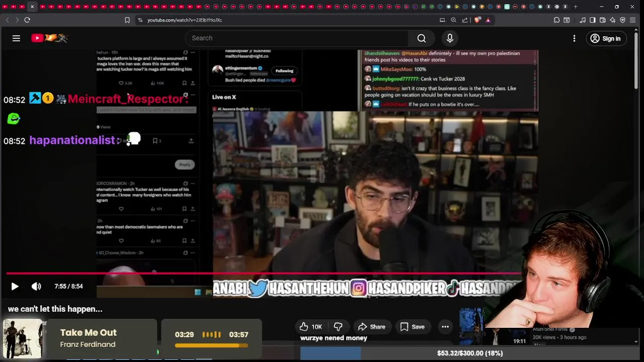Close the active tab
Screen dimensions: 644x362
[32, 7]
